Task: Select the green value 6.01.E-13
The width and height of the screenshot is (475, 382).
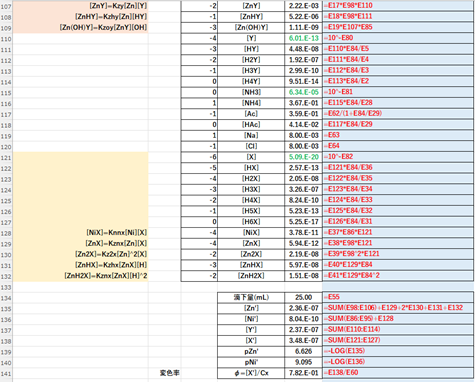Action: [x=303, y=38]
